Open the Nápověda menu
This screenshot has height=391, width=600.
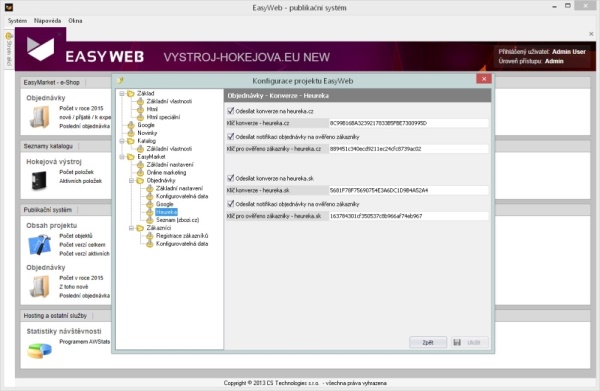point(47,21)
